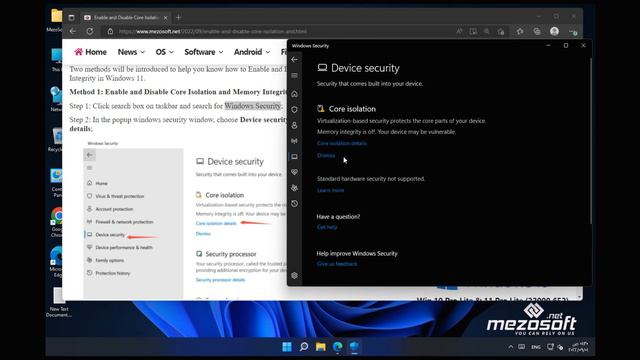Image resolution: width=640 pixels, height=360 pixels.
Task: Open a new browser tab
Action: [178, 18]
